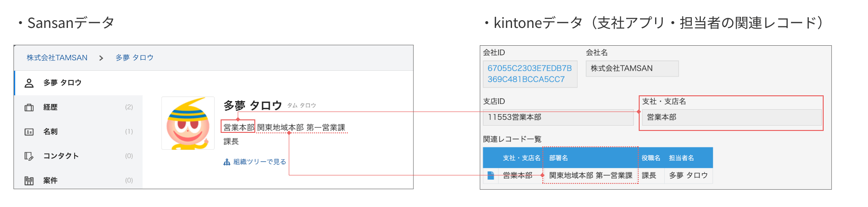Select the 経歴 sidebar item
Viewport: 868px width, 207px height.
pyautogui.click(x=51, y=107)
